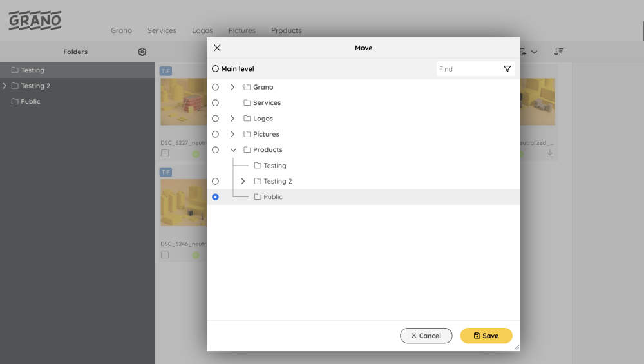Click the Main level label
The height and width of the screenshot is (364, 644).
click(238, 68)
